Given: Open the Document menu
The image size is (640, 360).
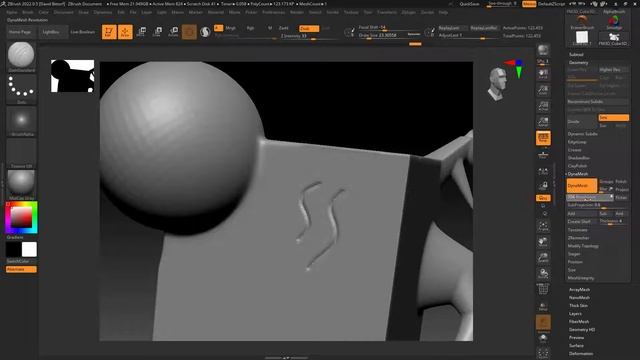Looking at the screenshot, I should point(63,12).
